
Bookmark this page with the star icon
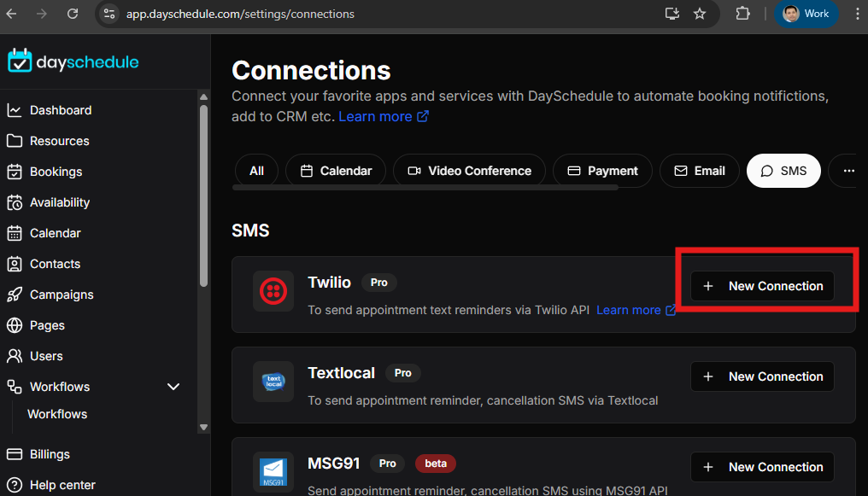pyautogui.click(x=700, y=14)
